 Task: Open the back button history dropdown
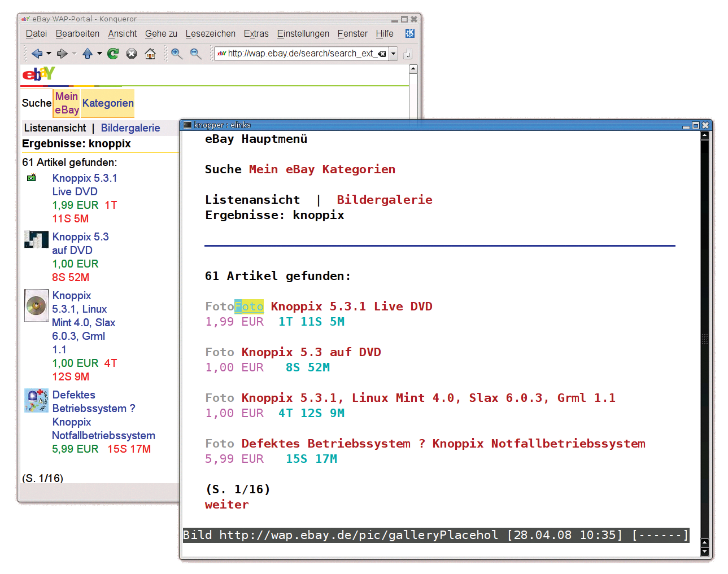(49, 54)
